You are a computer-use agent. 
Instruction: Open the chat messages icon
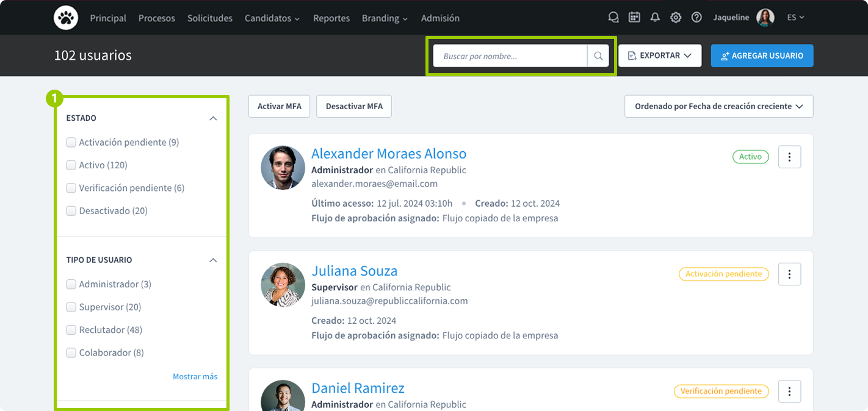[x=613, y=18]
